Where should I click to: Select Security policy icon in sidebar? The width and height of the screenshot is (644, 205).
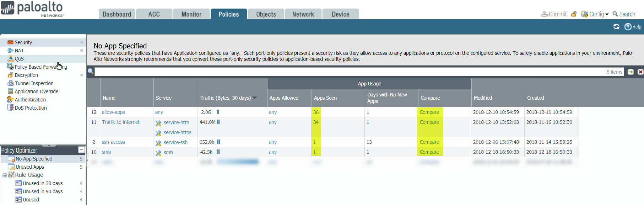11,42
